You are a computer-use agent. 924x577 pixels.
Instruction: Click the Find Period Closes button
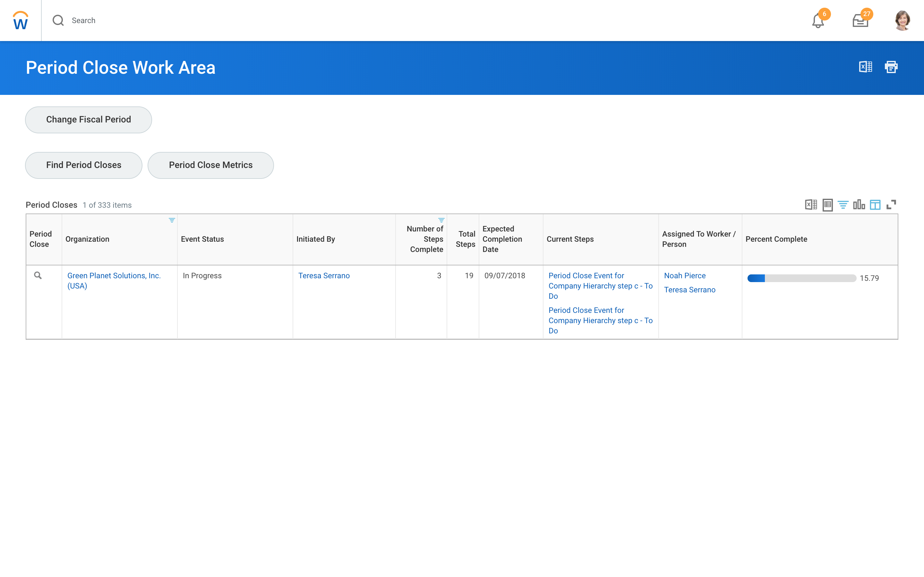(84, 165)
